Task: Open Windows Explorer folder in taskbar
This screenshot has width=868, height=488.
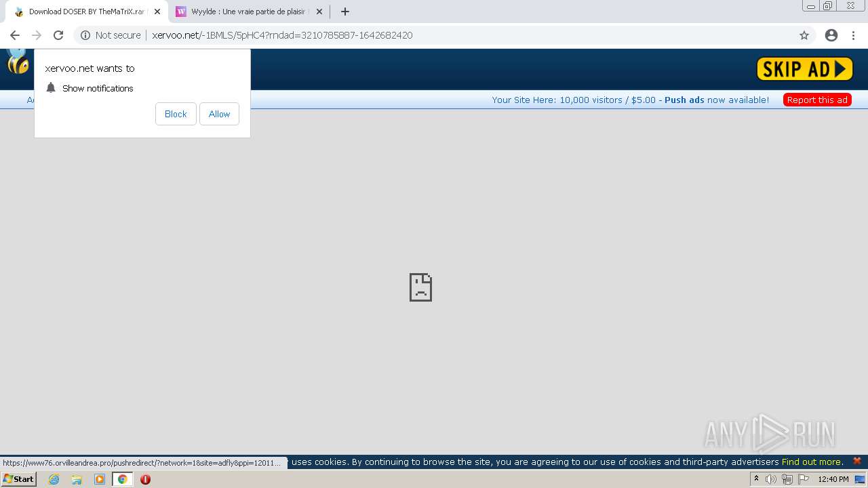Action: pos(77,479)
